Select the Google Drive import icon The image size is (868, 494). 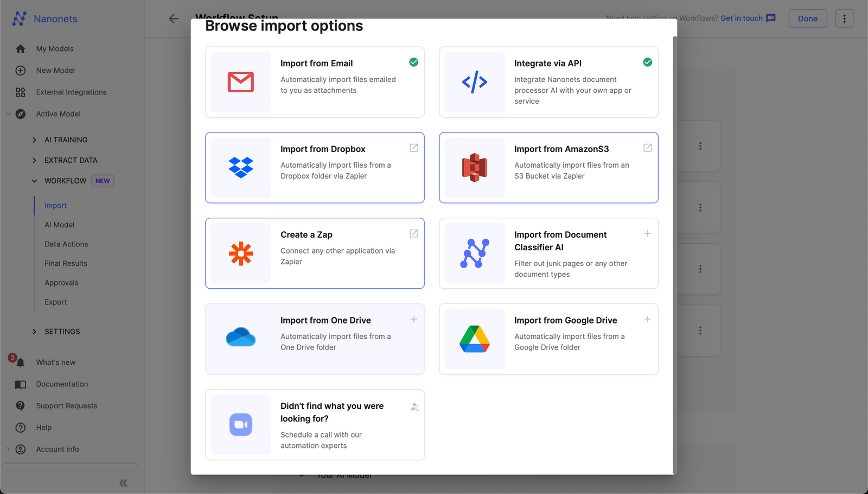pyautogui.click(x=474, y=338)
